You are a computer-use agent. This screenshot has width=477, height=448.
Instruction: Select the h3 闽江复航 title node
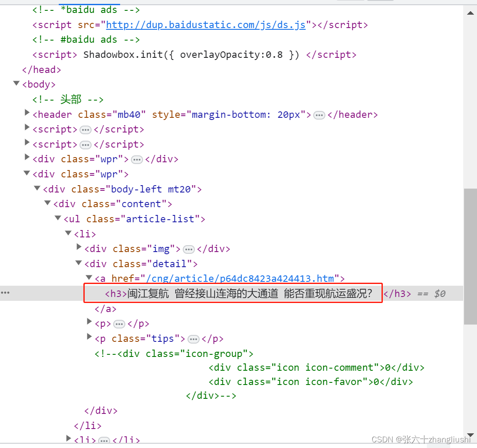(238, 293)
